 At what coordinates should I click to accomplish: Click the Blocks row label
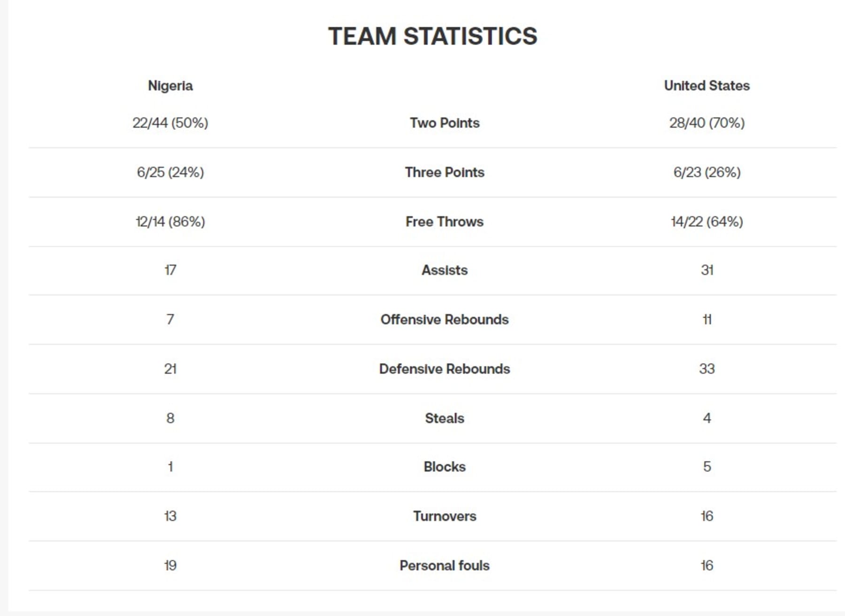pos(445,467)
